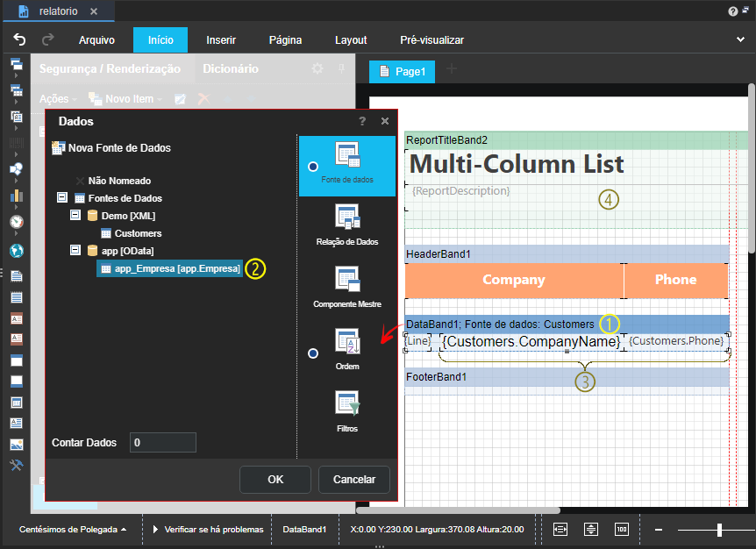
Task: Set zoom to 100 percent icon
Action: tap(622, 529)
